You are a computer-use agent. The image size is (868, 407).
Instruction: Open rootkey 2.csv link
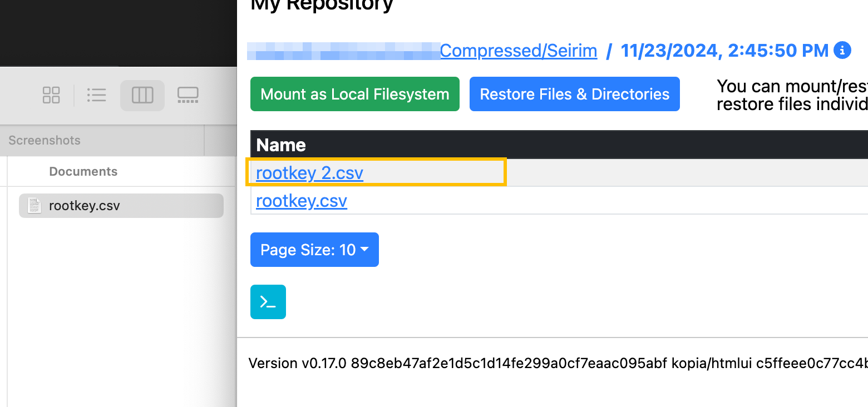click(x=309, y=173)
